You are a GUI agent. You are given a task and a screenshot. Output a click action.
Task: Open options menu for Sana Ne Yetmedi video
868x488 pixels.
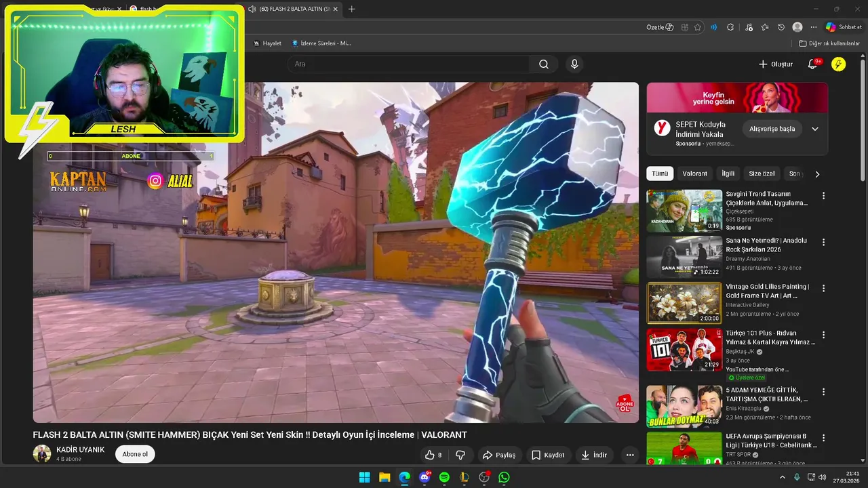click(824, 242)
